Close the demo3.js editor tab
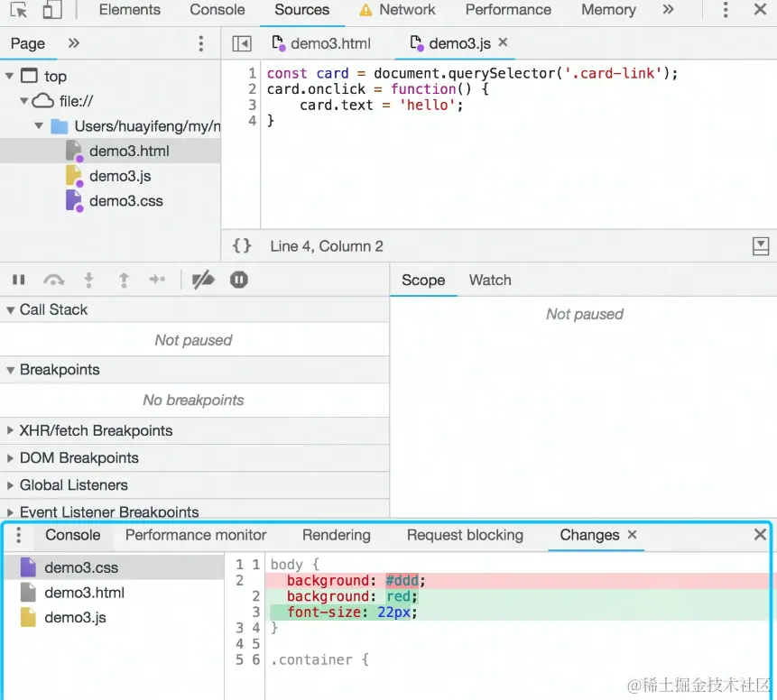 [x=503, y=42]
